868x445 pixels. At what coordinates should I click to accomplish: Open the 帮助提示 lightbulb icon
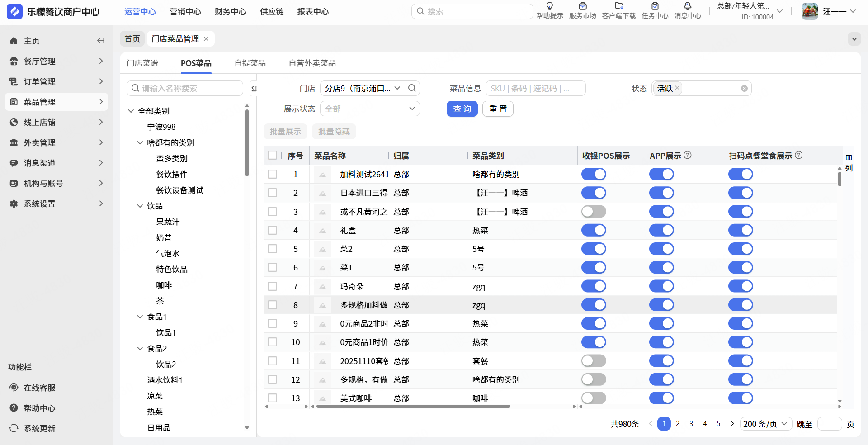[550, 6]
